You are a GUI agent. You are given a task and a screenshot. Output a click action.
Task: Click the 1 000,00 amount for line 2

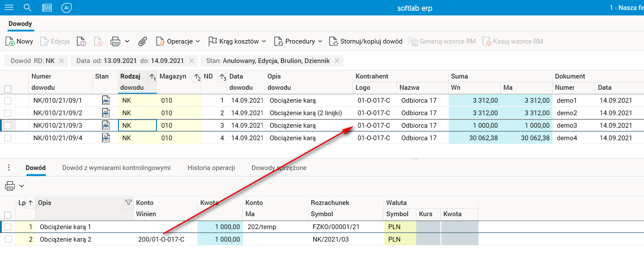pos(220,239)
